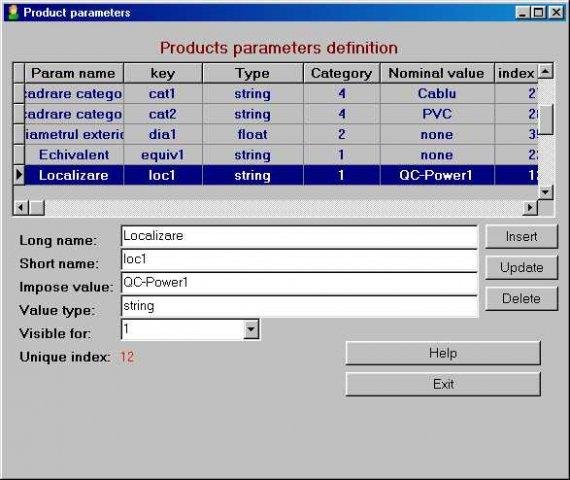This screenshot has width=570, height=480.
Task: Click the Localizare param name cell
Action: (74, 175)
